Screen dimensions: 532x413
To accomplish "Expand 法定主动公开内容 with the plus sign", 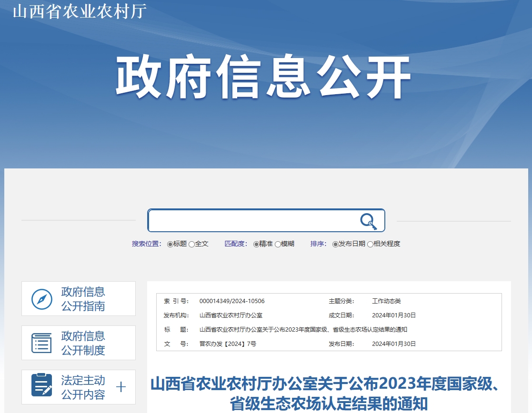I will [121, 387].
